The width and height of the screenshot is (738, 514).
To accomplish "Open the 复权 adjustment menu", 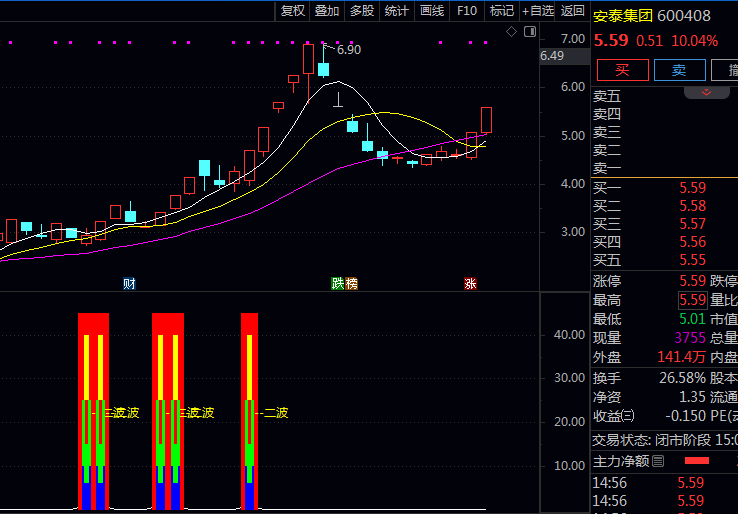I will tap(292, 11).
